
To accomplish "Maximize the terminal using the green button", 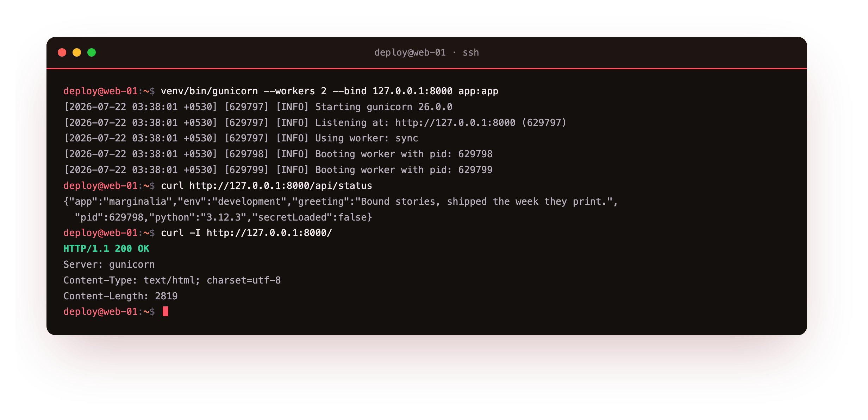I will click(92, 52).
